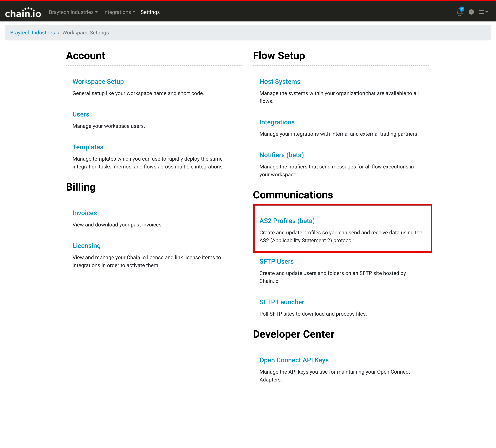Click the Developer Center heading
Image resolution: width=496 pixels, height=448 pixels.
[294, 334]
